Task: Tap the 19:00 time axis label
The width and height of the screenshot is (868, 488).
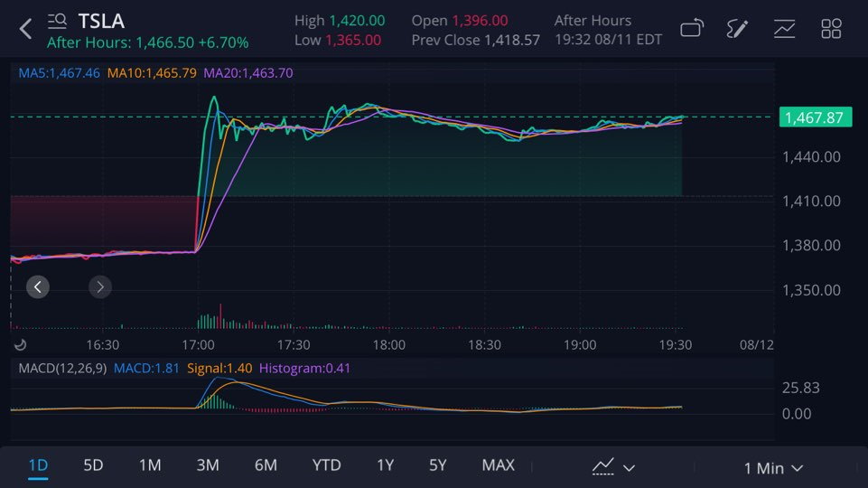Action: pyautogui.click(x=580, y=345)
